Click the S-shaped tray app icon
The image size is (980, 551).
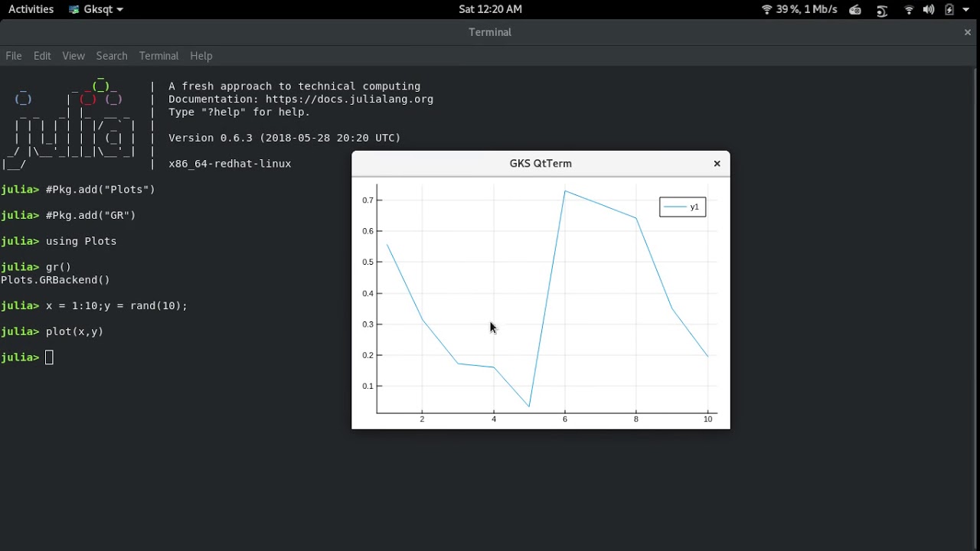click(882, 10)
